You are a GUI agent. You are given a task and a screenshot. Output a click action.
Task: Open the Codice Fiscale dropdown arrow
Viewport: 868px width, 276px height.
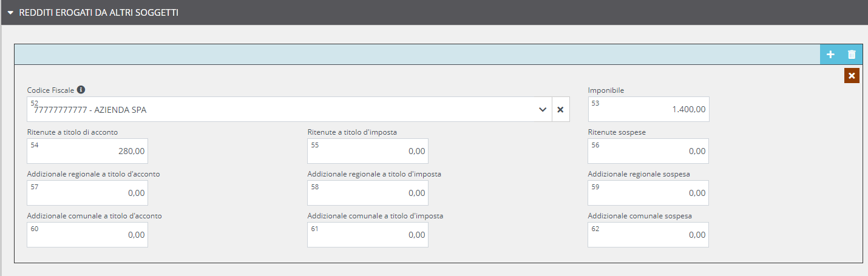(542, 110)
